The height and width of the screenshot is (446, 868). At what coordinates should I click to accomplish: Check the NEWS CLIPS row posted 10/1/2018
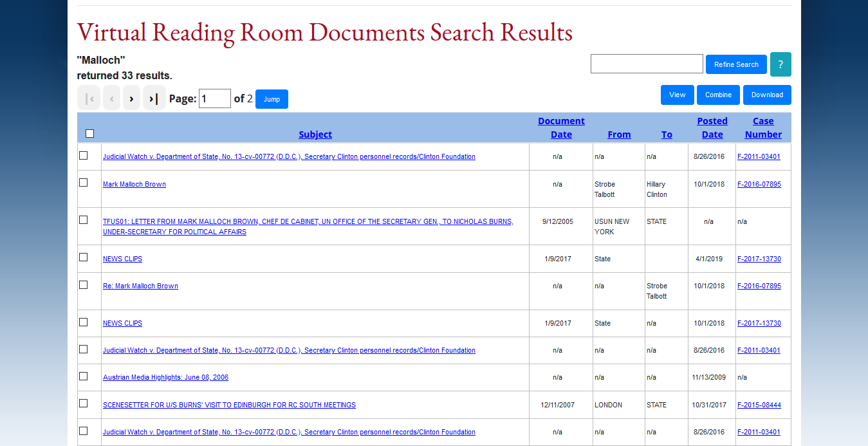(83, 322)
